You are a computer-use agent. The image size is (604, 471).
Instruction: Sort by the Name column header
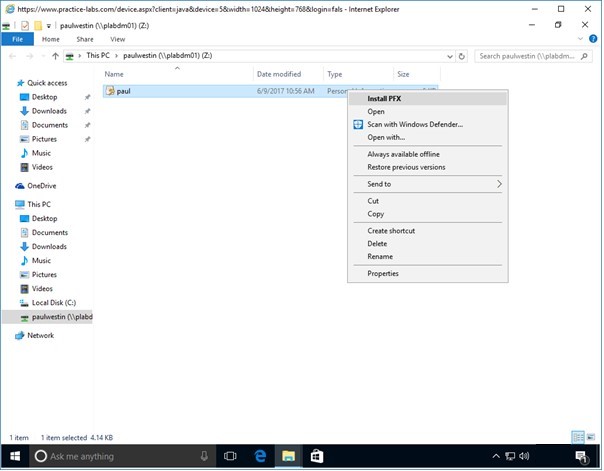(x=114, y=74)
